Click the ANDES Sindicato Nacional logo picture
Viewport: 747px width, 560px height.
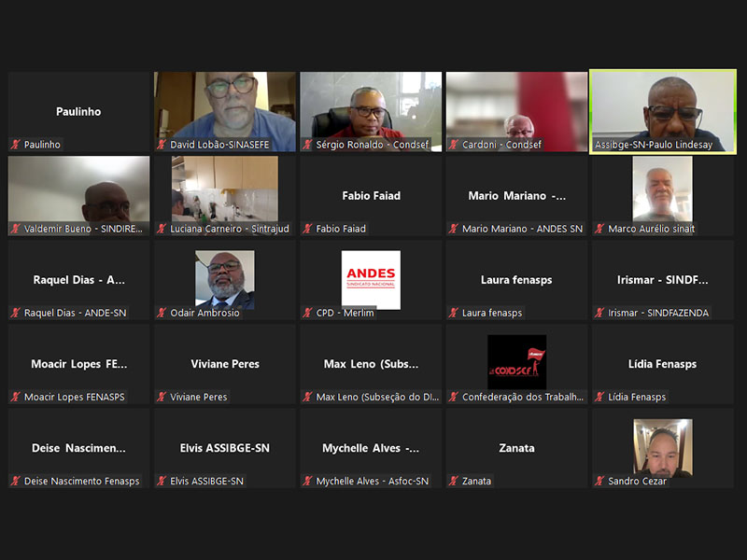click(x=371, y=279)
